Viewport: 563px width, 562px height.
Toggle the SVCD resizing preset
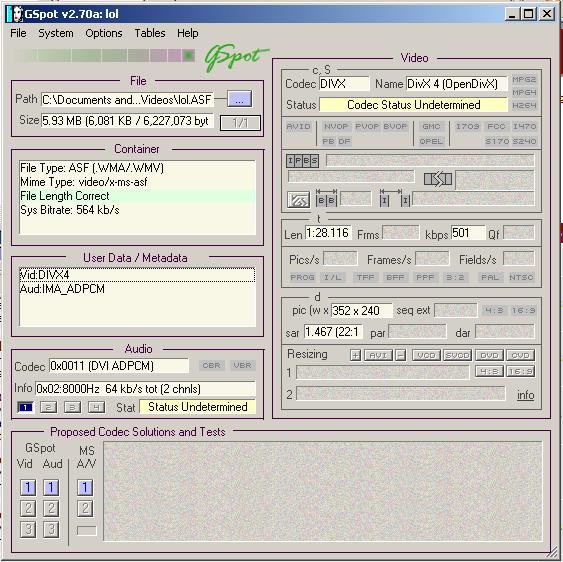click(457, 355)
